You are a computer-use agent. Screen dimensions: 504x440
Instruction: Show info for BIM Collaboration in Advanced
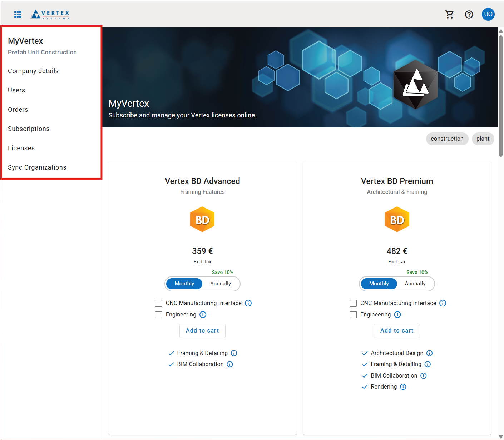click(230, 364)
